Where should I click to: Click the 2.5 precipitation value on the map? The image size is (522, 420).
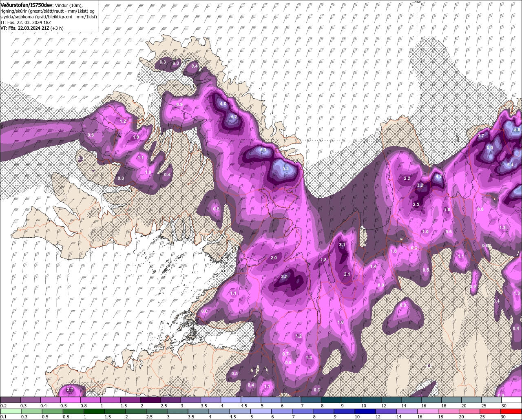click(x=416, y=204)
